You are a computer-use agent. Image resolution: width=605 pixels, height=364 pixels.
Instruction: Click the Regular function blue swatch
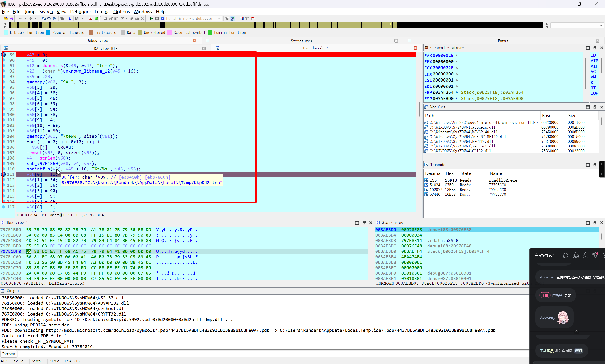[48, 33]
